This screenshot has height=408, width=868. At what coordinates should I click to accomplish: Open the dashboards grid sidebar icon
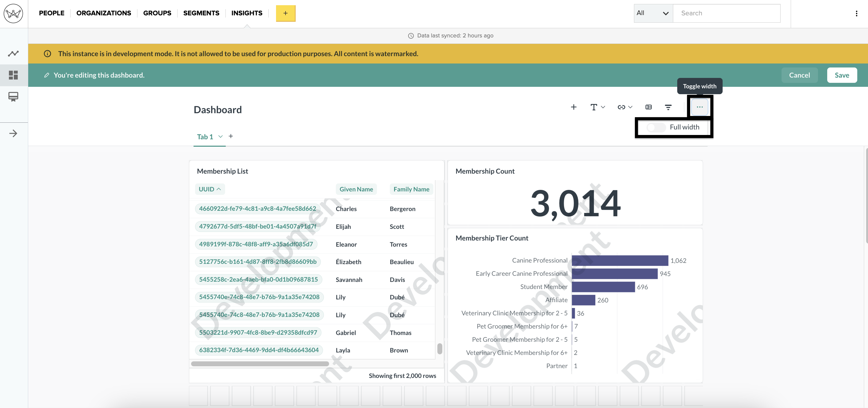click(13, 75)
